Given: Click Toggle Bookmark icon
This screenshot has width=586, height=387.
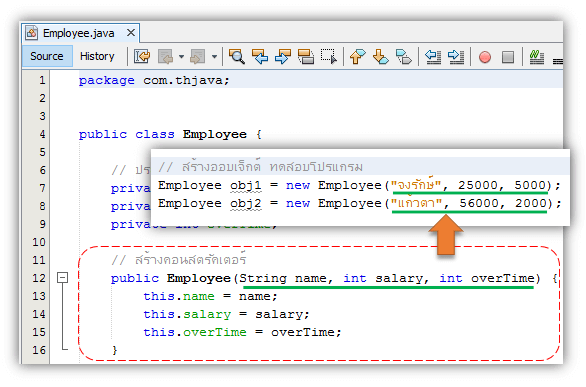Looking at the screenshot, I should coord(404,57).
